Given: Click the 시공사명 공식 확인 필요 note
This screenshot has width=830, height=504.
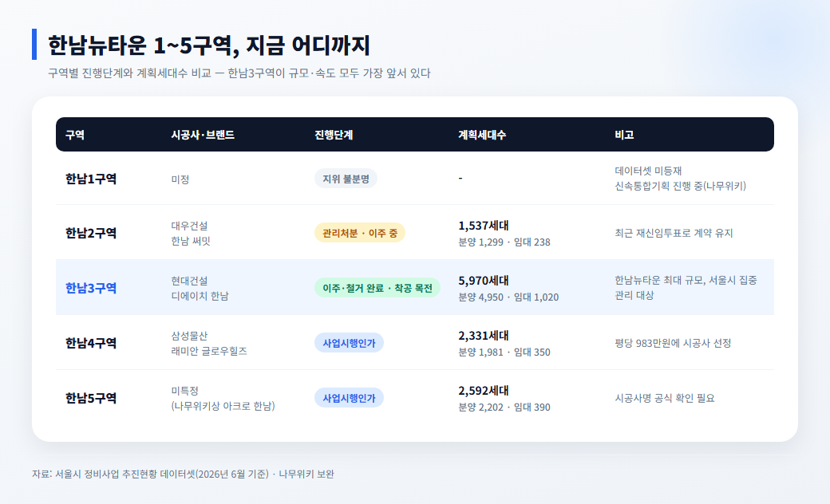Looking at the screenshot, I should click(x=665, y=398).
